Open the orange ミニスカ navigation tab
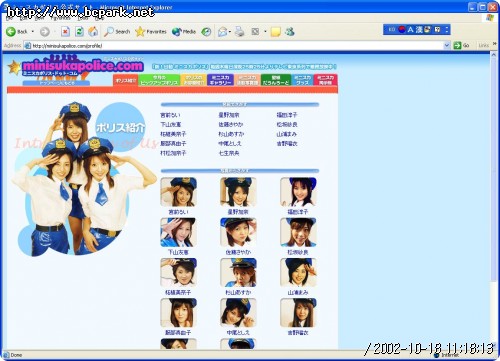This screenshot has height=361, width=500. coord(247,80)
